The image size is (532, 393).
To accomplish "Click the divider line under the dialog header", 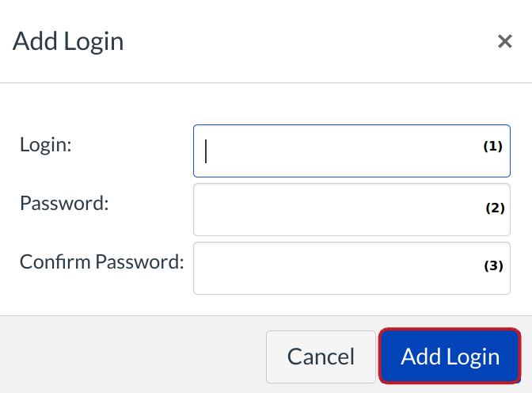I will tap(266, 82).
